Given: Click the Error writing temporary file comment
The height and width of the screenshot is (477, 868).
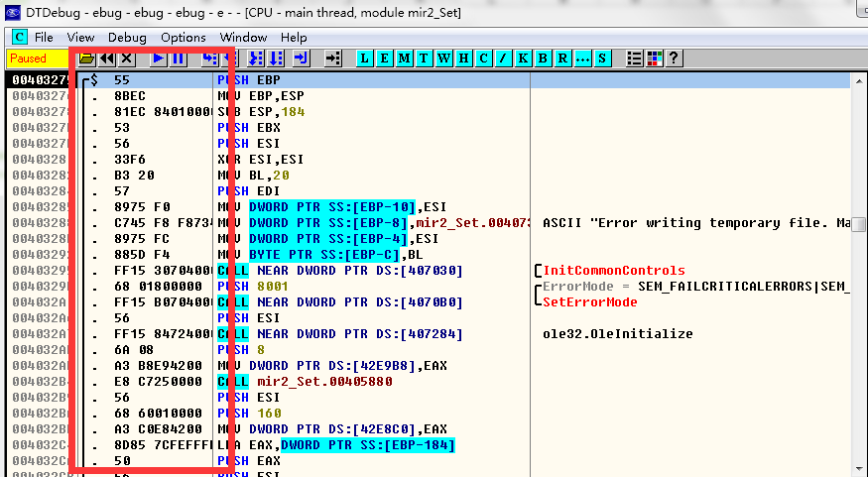Looking at the screenshot, I should (696, 223).
